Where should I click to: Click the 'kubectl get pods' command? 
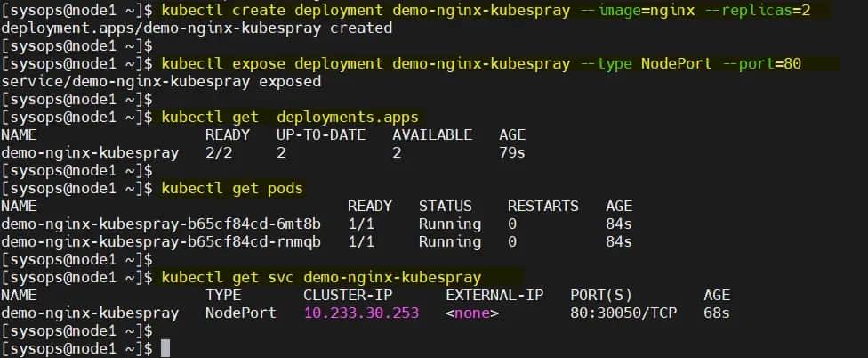[231, 188]
